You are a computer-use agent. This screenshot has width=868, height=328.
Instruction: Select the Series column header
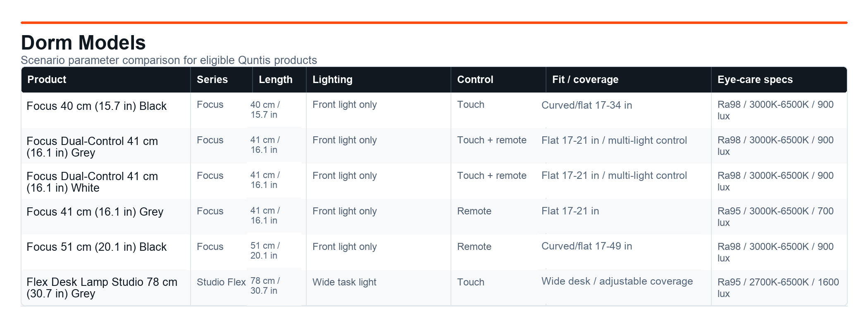(x=222, y=80)
